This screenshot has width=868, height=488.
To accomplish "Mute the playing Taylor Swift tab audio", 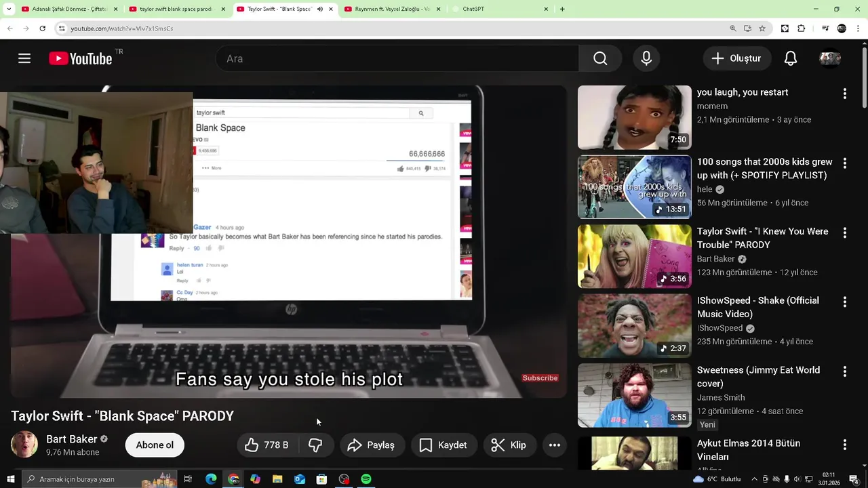I will tap(319, 9).
